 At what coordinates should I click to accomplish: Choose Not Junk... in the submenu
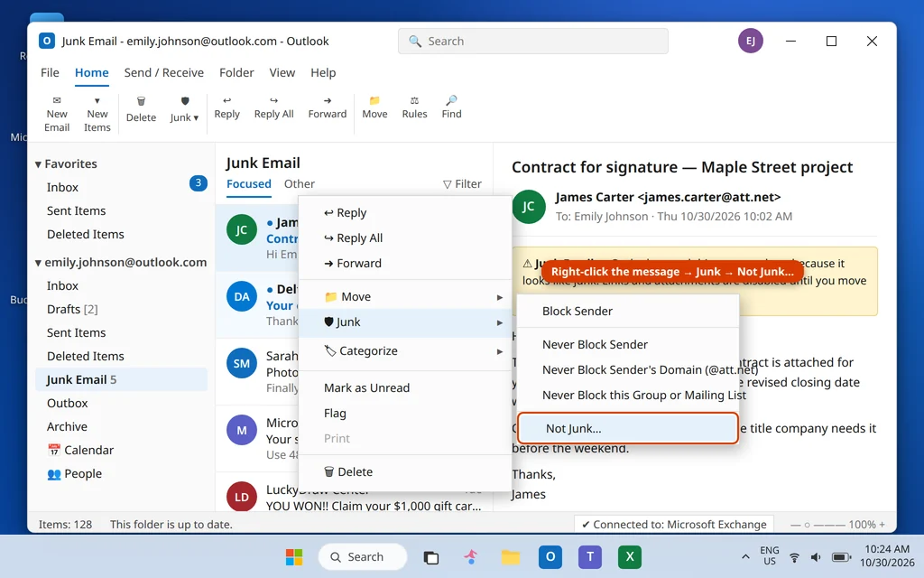628,428
